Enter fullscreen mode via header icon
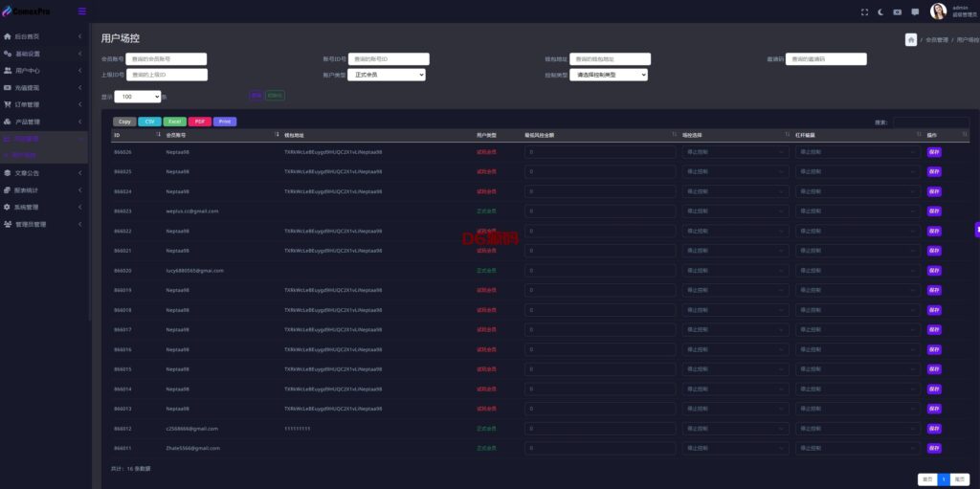 click(865, 11)
